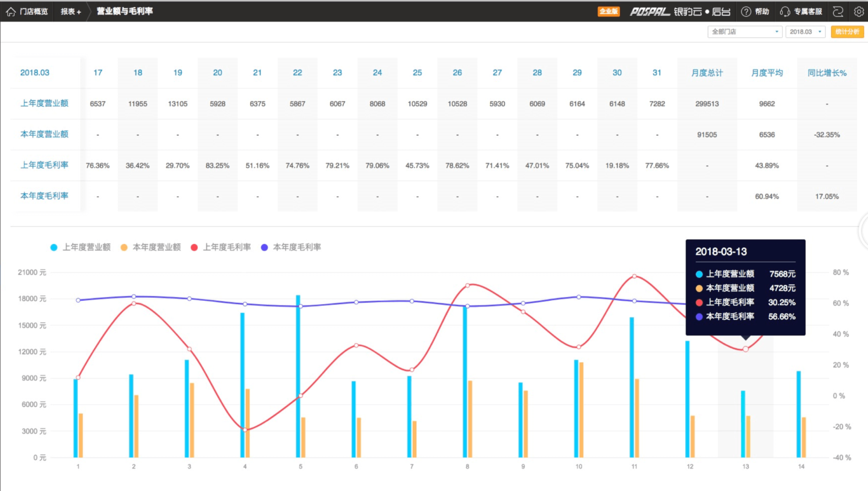Click the POSPAL 银豹云 logo
This screenshot has width=868, height=491.
pos(680,12)
